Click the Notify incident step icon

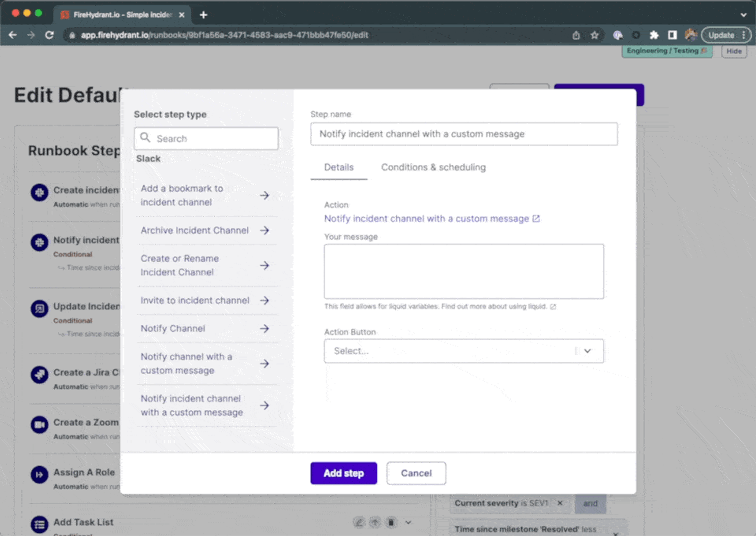coord(39,242)
